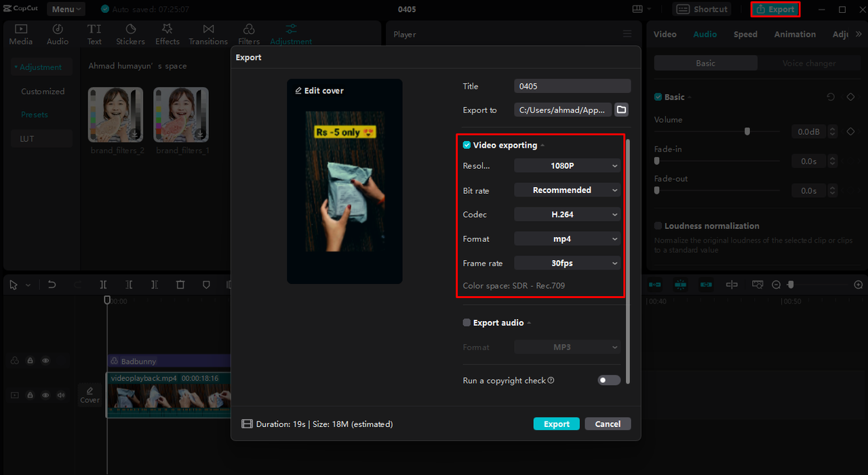
Task: Lock the videoplayback.mp4 video track
Action: coord(30,395)
